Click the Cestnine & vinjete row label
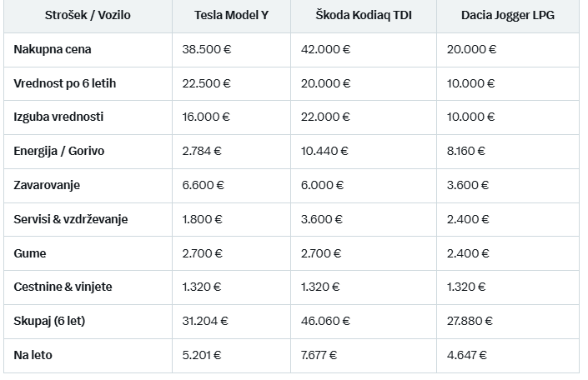Screen dimensions: 588x380 [63, 287]
